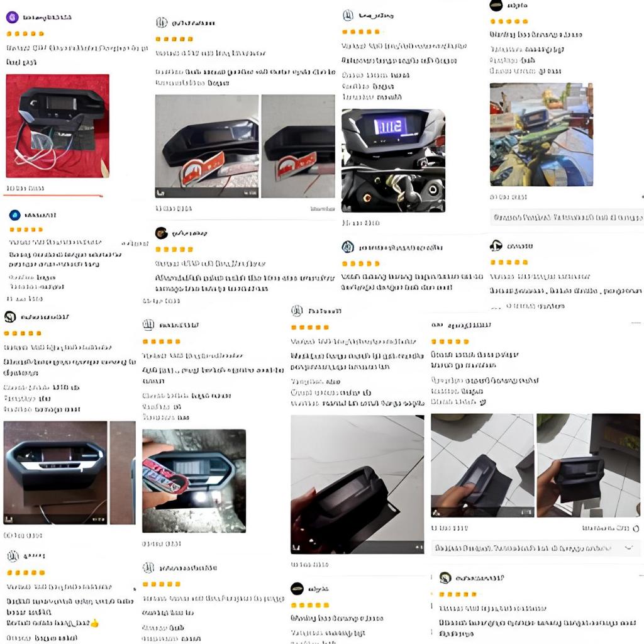This screenshot has height=644, width=644.
Task: Click the like icon beside the white-tile photos date
Action: (x=636, y=528)
